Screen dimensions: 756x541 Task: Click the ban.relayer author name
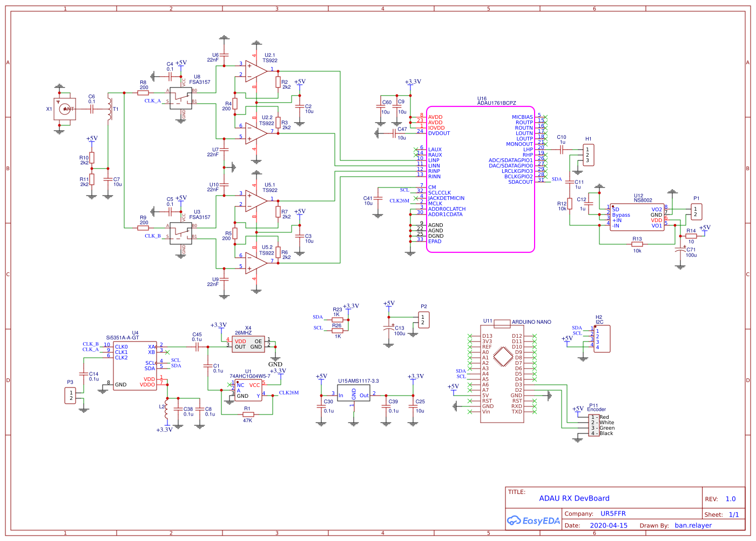(693, 525)
